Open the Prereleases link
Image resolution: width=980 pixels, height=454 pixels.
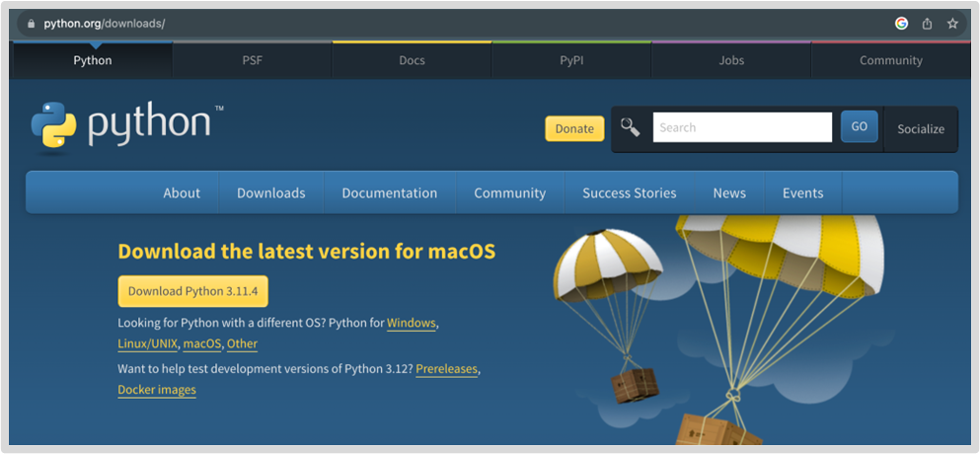pos(447,369)
